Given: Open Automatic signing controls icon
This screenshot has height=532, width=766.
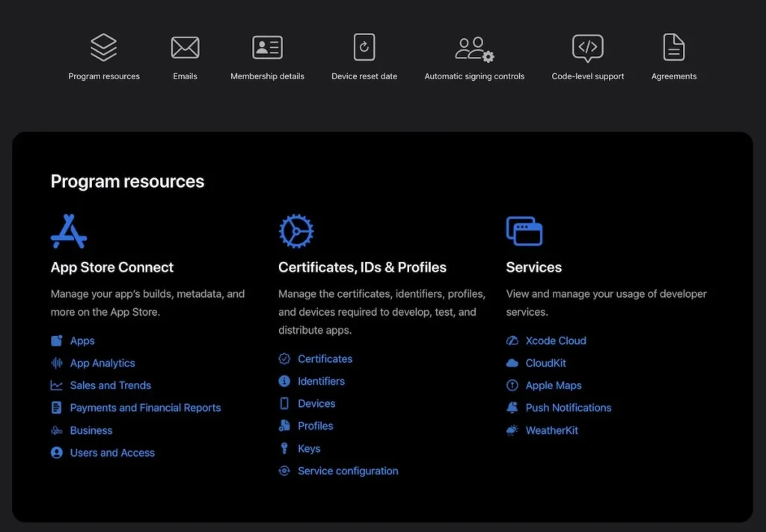Looking at the screenshot, I should pos(474,49).
